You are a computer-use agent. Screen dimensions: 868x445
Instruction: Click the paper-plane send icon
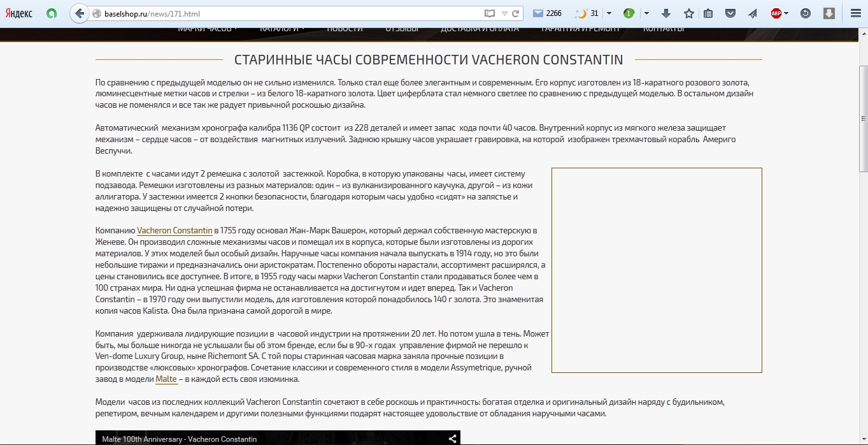(x=752, y=13)
